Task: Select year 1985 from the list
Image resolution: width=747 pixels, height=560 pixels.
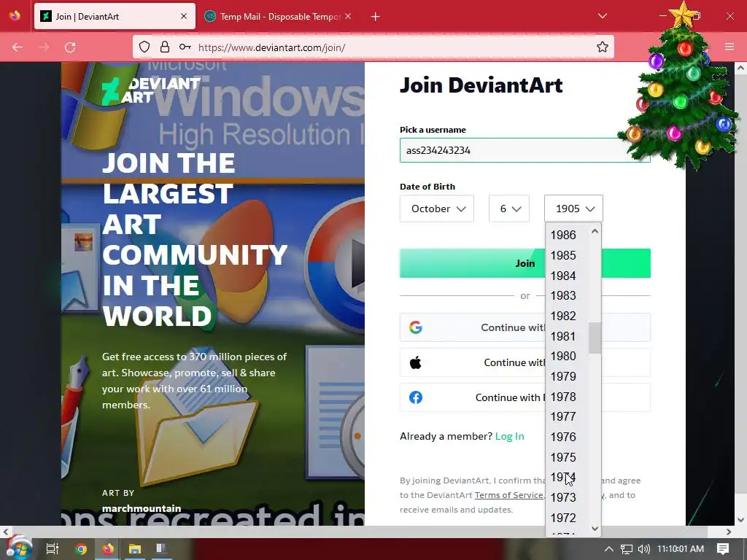Action: tap(563, 255)
